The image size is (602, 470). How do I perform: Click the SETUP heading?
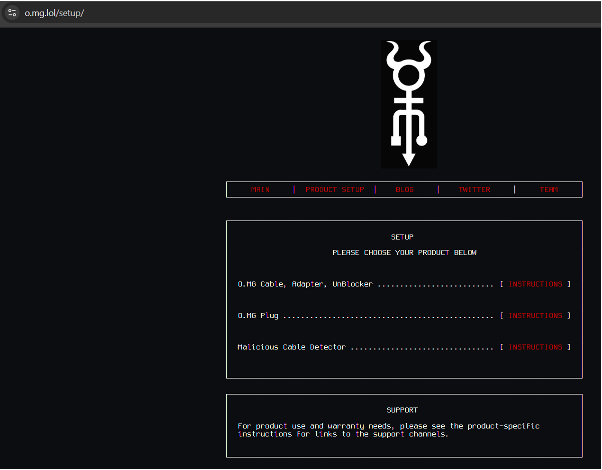pos(402,237)
